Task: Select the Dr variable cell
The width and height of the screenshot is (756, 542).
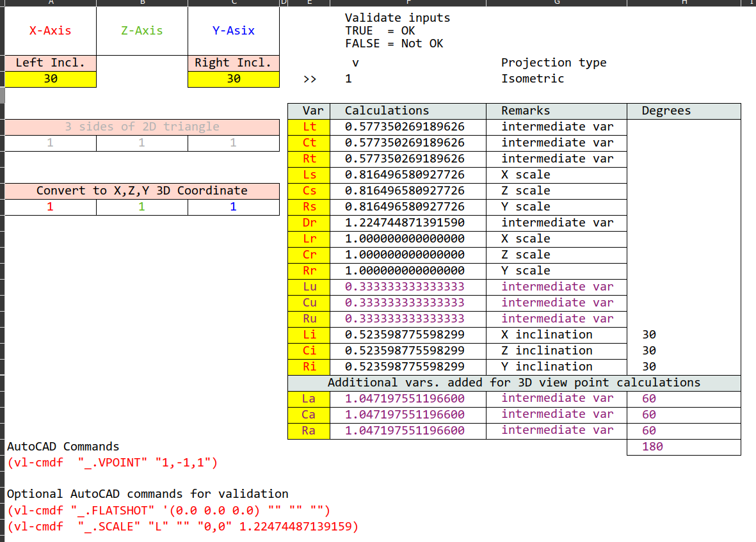Action: tap(309, 223)
